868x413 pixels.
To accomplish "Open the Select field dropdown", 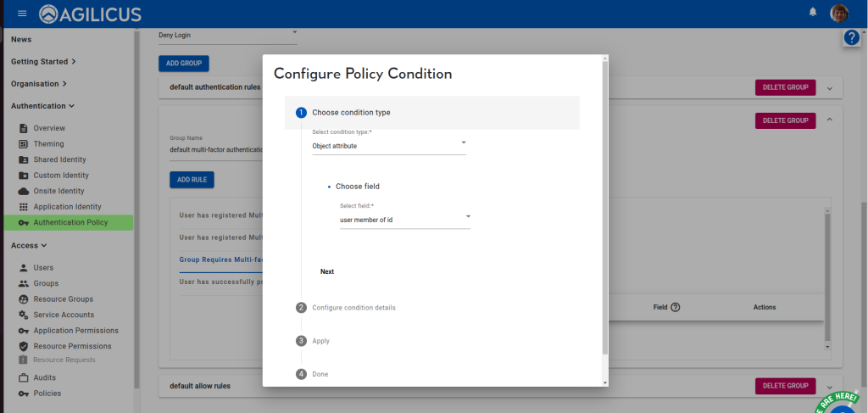I will tap(404, 220).
